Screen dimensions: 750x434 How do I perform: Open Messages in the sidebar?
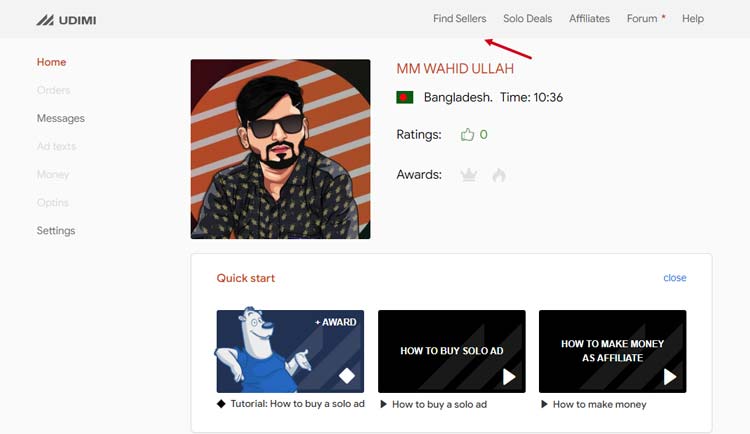pos(61,118)
